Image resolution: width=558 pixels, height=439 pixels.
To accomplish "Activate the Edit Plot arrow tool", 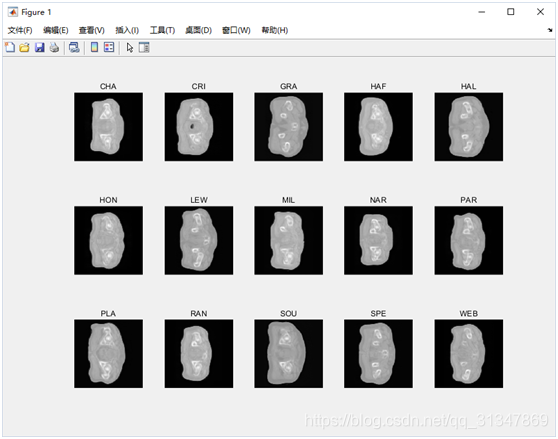I will 130,47.
